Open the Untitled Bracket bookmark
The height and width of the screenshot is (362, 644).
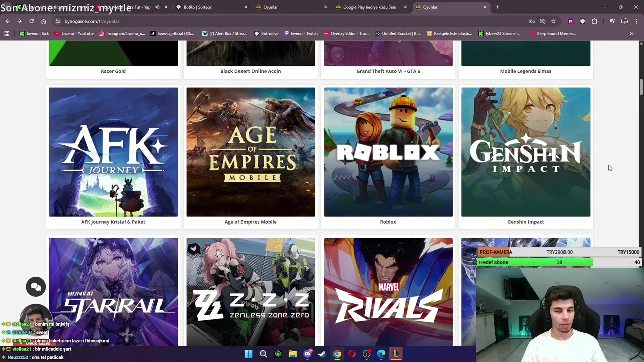pos(397,33)
